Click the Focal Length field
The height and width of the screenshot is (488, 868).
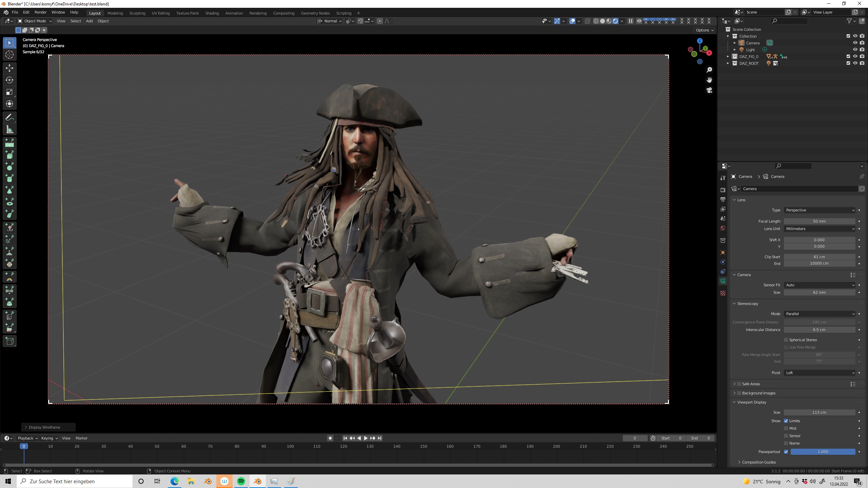point(819,221)
